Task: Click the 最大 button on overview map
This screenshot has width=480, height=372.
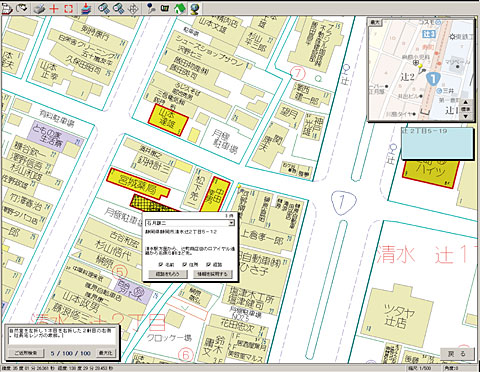Action: tap(375, 22)
